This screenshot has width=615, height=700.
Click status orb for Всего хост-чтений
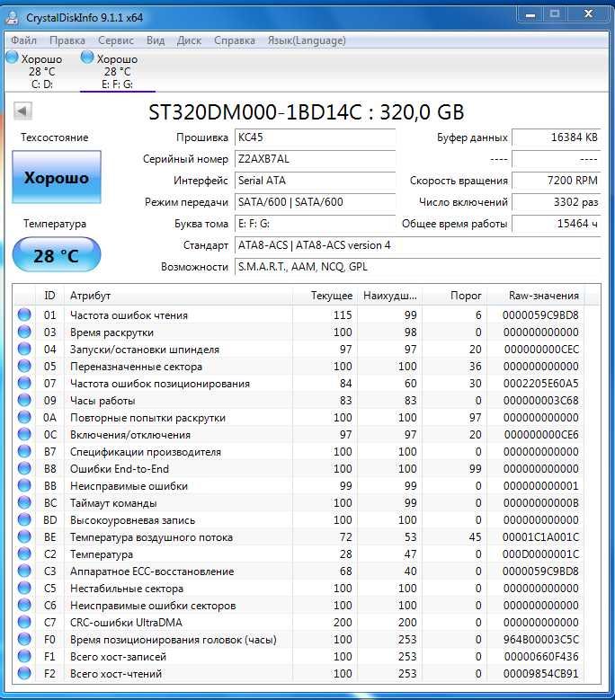(24, 673)
